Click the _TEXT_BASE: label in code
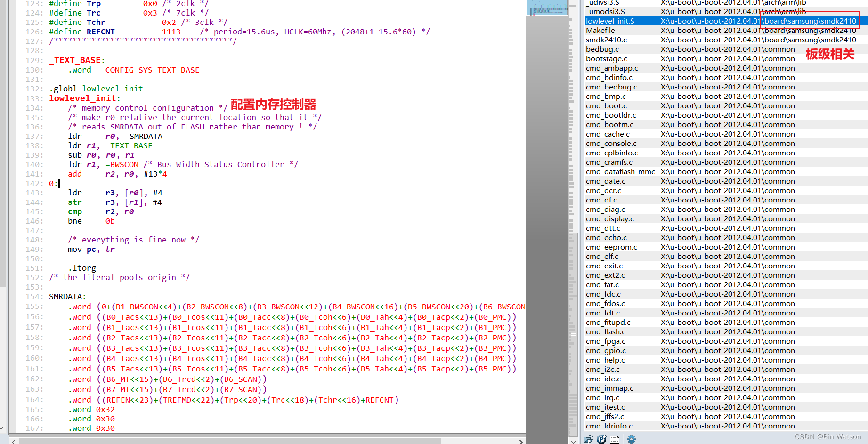 (77, 60)
